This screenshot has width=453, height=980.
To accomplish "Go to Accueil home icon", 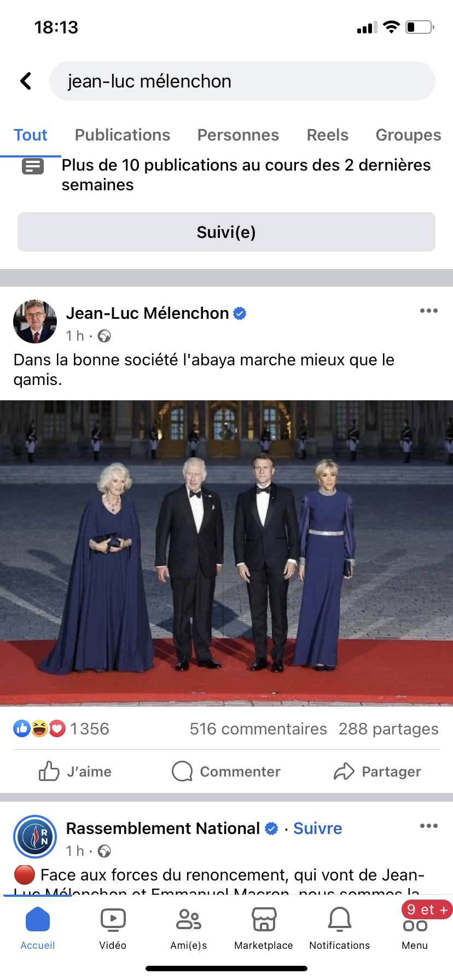I will pos(38,919).
